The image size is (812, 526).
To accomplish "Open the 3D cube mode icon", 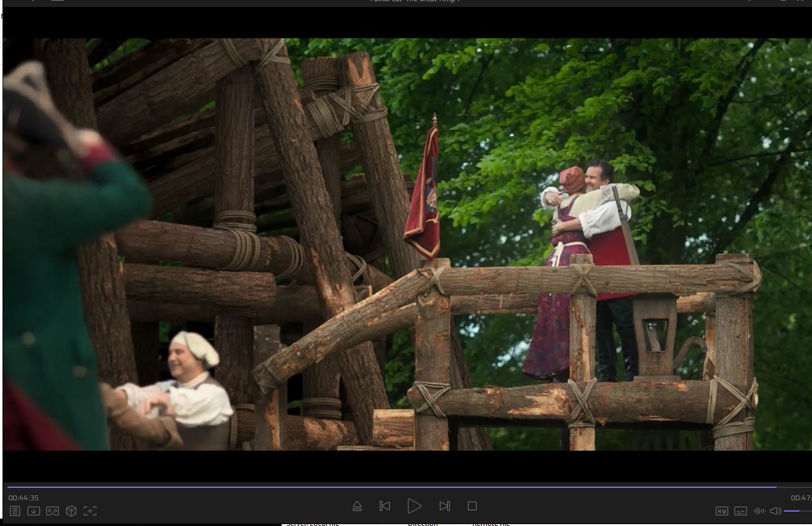I will (71, 511).
